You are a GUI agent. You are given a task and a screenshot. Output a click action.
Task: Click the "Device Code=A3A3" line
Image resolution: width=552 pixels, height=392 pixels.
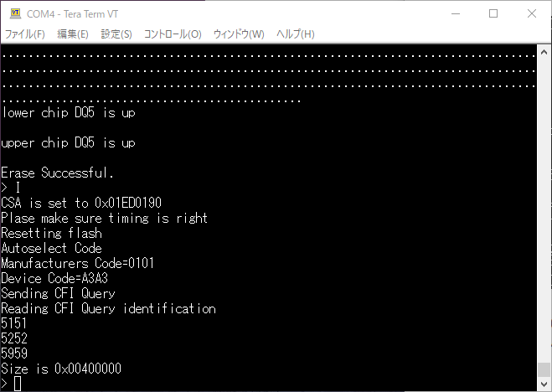pyautogui.click(x=54, y=279)
